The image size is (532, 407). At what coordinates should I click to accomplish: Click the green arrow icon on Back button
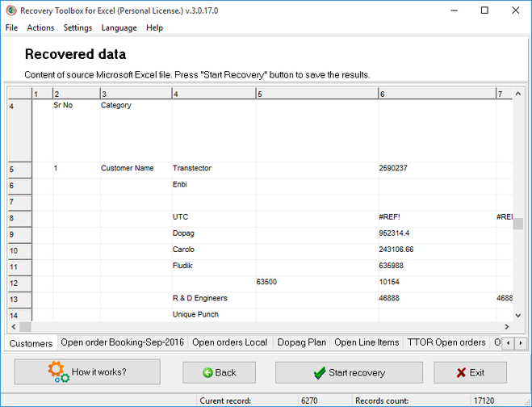click(207, 373)
